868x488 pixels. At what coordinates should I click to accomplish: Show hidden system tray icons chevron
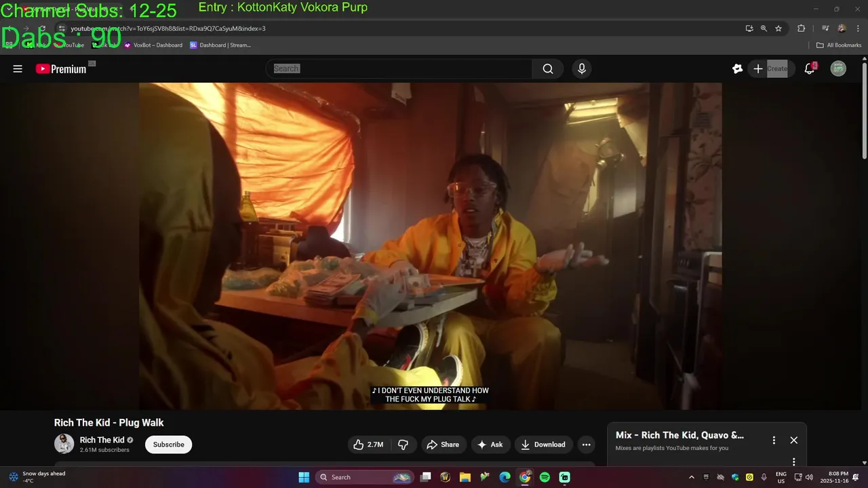(x=692, y=477)
